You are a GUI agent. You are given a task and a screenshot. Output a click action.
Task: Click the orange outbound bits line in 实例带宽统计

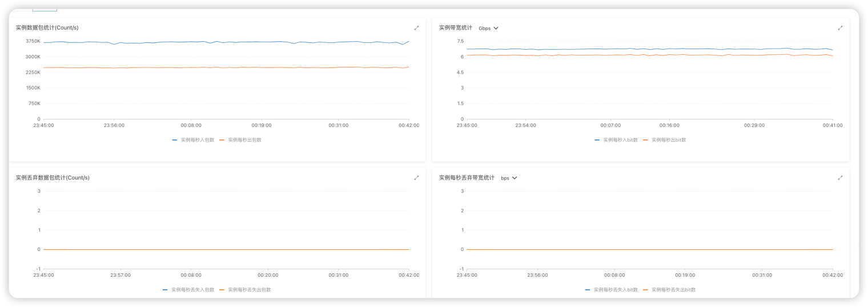click(650, 55)
